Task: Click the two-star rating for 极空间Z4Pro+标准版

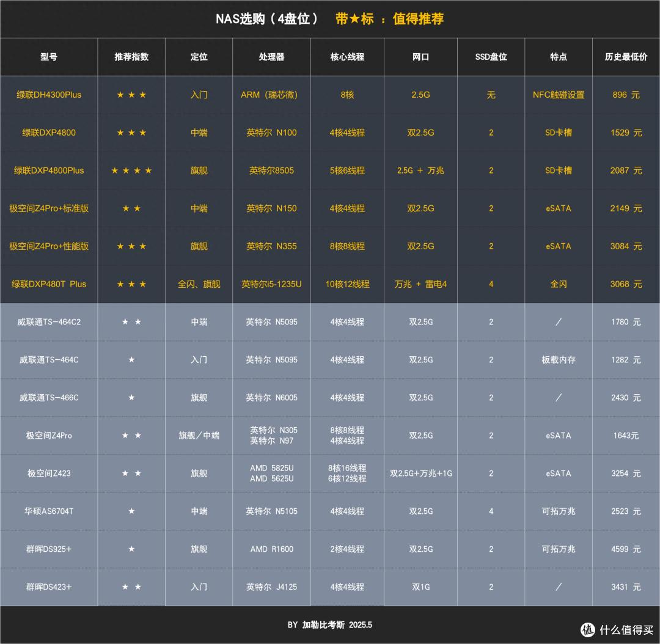Action: point(131,208)
